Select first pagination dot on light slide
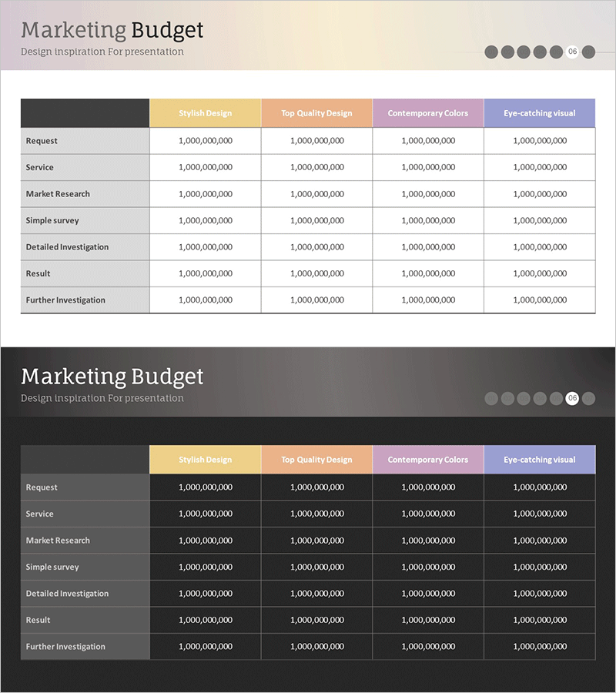The image size is (616, 693). click(x=491, y=52)
